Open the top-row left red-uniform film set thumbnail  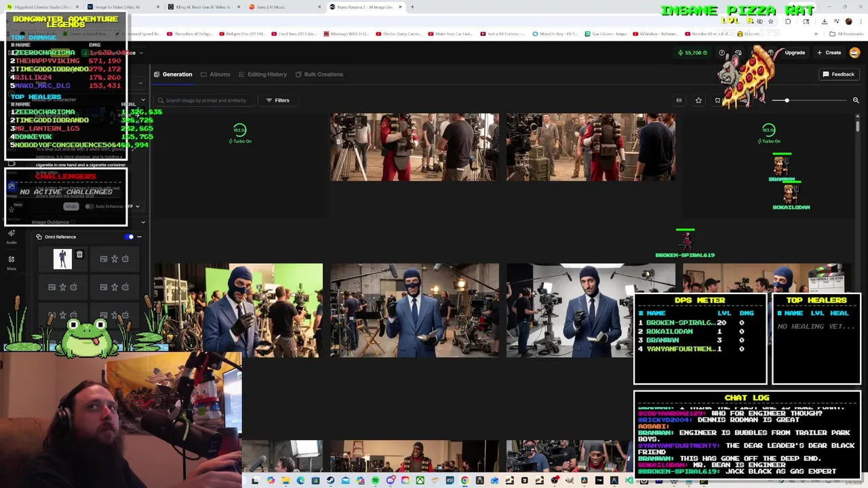pos(414,147)
